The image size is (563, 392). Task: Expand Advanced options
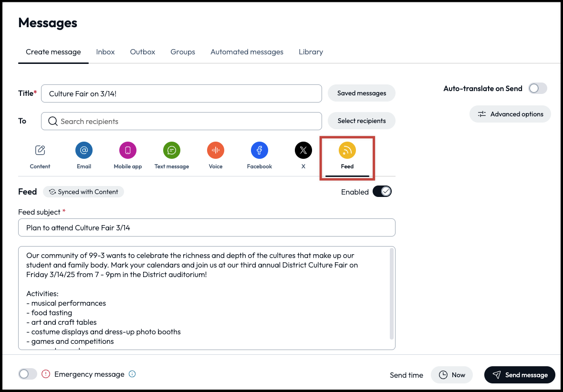click(510, 114)
